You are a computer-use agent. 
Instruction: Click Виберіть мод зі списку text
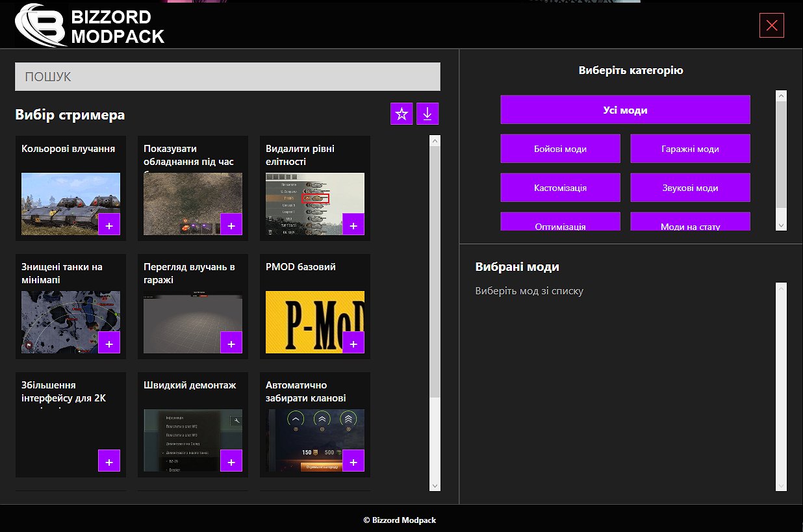[529, 291]
